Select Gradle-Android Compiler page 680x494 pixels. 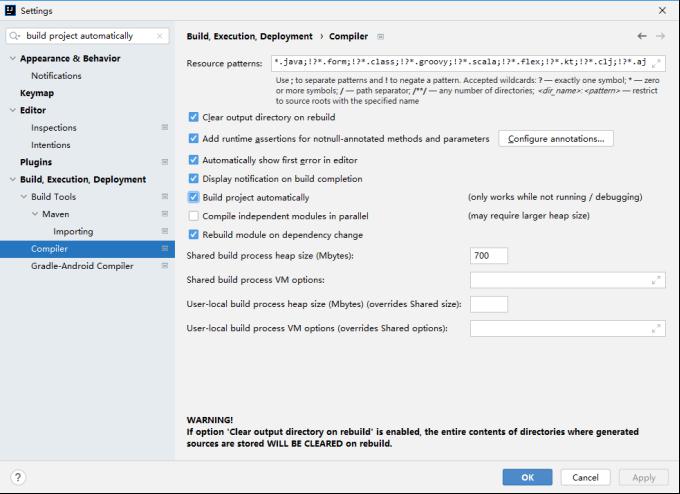pos(82,266)
